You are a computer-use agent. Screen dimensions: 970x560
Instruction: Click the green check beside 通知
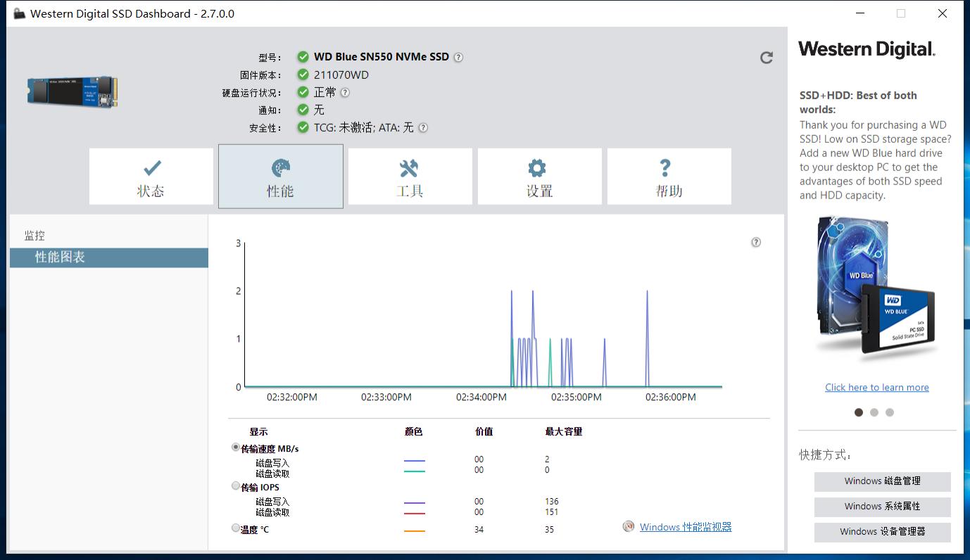[x=303, y=110]
